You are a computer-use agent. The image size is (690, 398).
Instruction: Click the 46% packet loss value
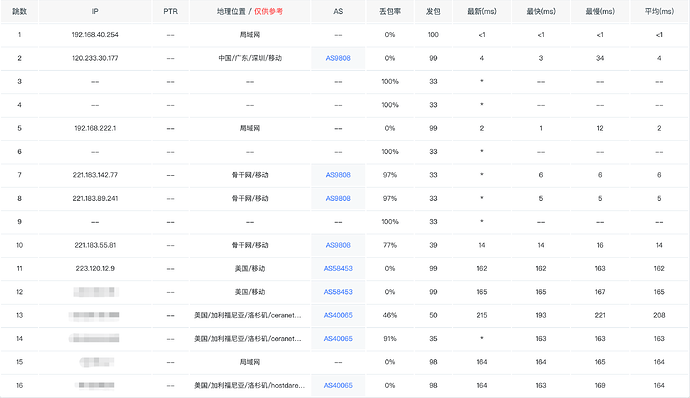(390, 315)
